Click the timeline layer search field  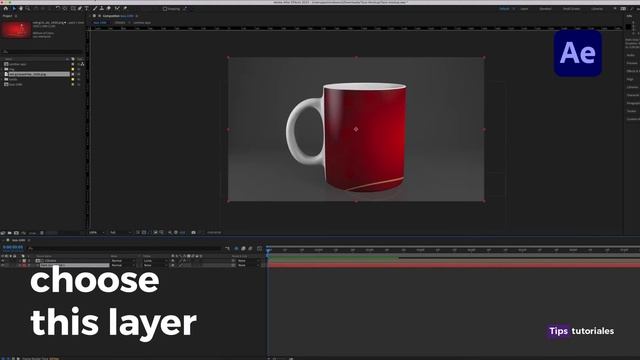pos(124,248)
